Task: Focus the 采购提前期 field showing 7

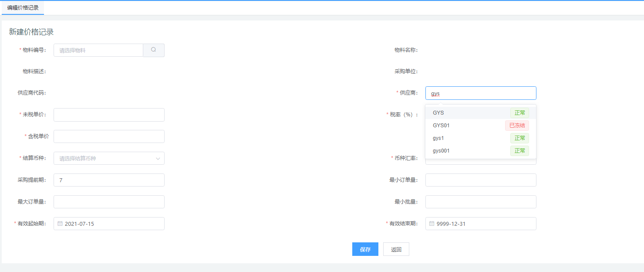Action: (109, 180)
